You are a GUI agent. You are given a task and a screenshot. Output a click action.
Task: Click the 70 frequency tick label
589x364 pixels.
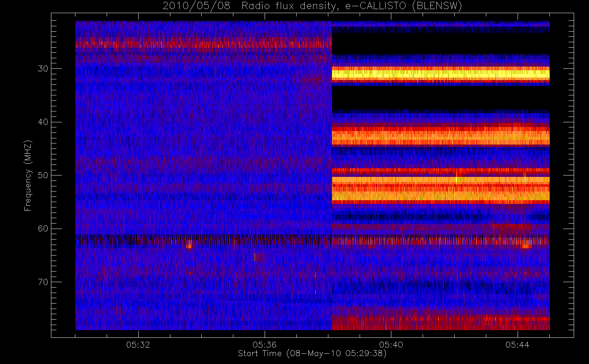(x=43, y=282)
